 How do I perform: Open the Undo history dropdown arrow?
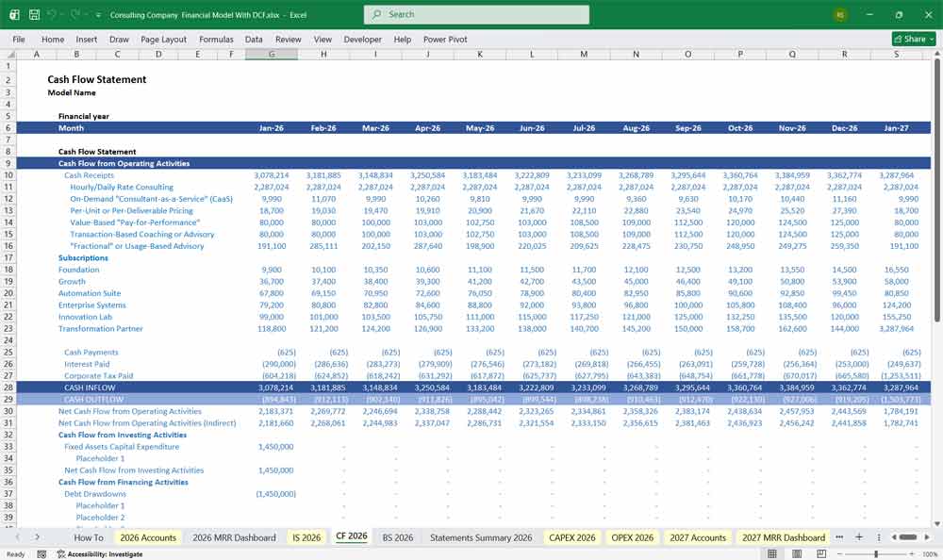click(x=62, y=14)
